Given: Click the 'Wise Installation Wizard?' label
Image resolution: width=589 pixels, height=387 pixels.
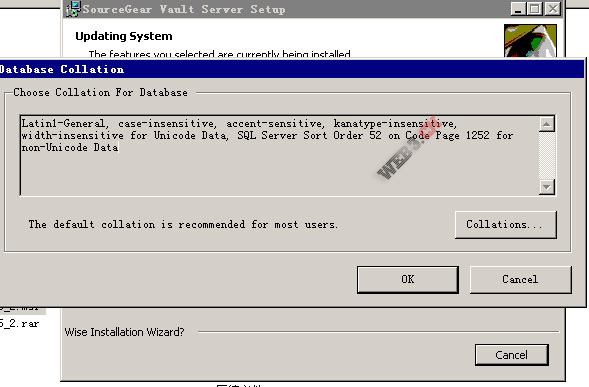Looking at the screenshot, I should coord(124,332).
